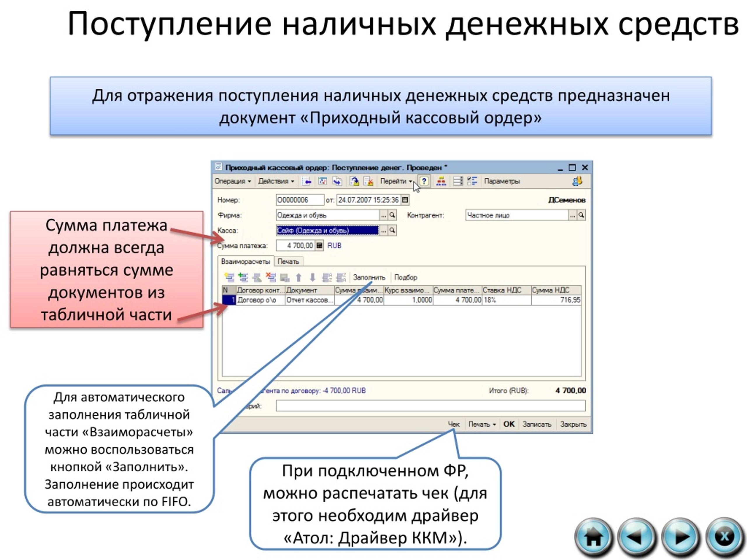Click the move row up arrow

(299, 277)
